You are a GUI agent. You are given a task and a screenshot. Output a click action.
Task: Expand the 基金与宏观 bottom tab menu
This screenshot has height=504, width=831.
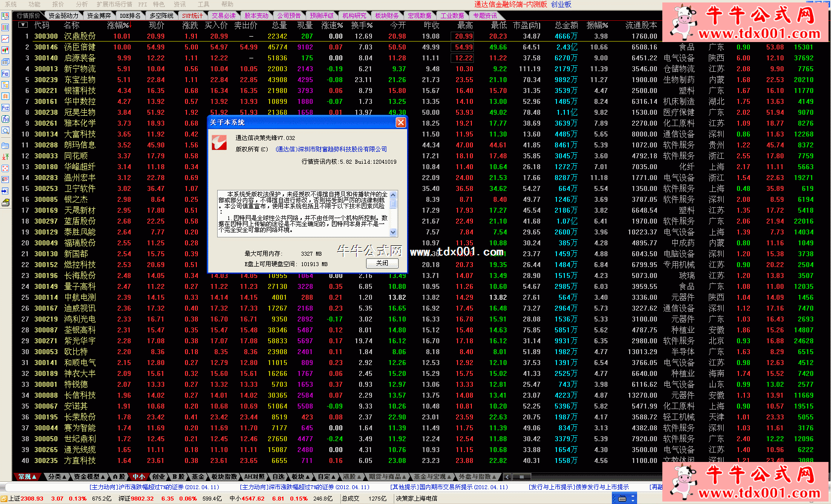[433, 477]
